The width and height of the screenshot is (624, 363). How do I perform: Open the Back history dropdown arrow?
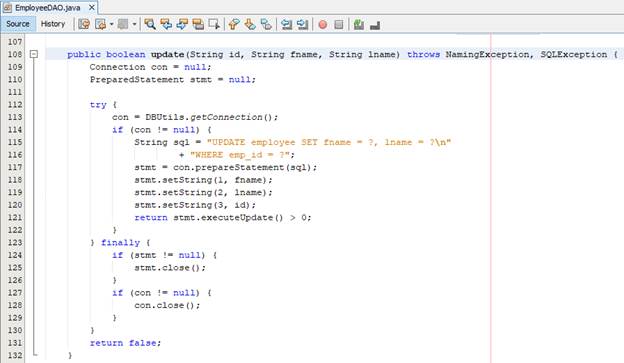coord(111,25)
